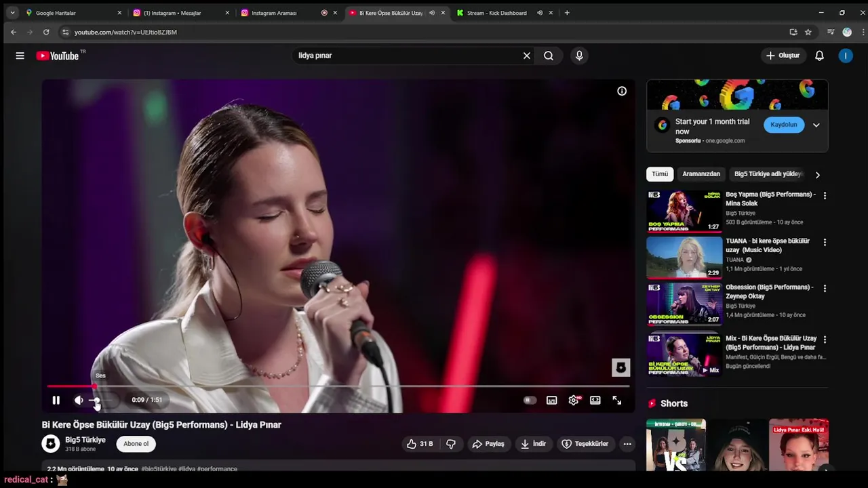Open site info icon in address bar
This screenshot has height=488, width=868.
[65, 32]
